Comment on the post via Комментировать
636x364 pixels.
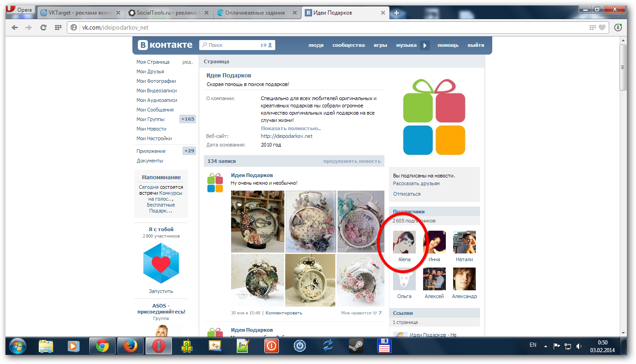[x=284, y=313]
